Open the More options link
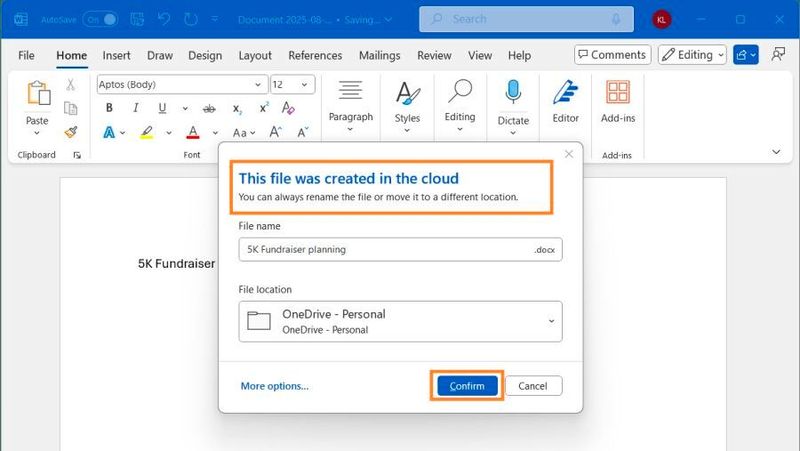Screen dimensions: 800x451 pyautogui.click(x=274, y=386)
